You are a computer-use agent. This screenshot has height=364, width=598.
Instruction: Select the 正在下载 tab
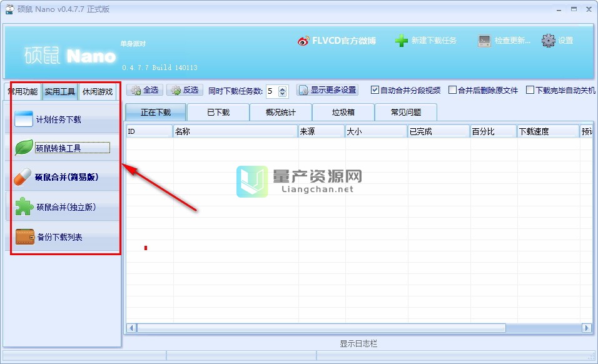tap(156, 112)
